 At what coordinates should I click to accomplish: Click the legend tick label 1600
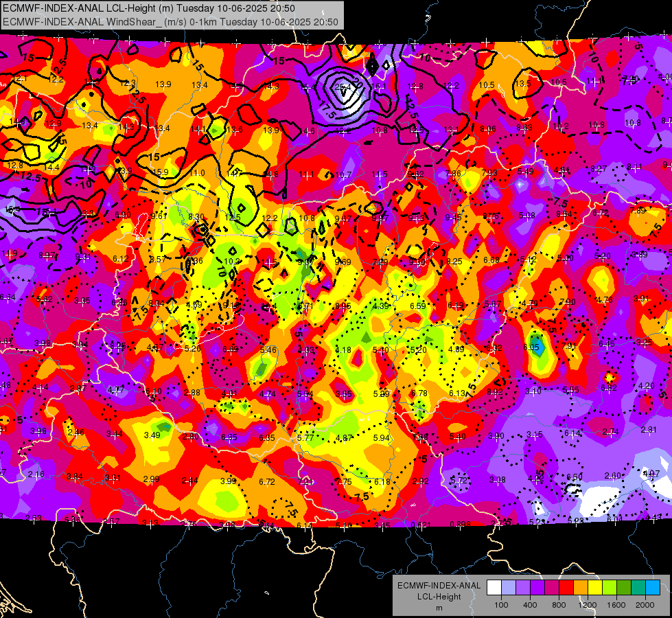616,605
